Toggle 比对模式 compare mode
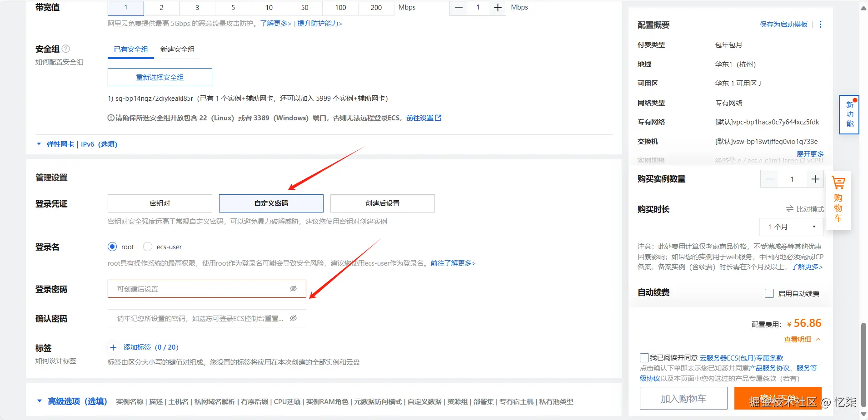 pos(805,209)
